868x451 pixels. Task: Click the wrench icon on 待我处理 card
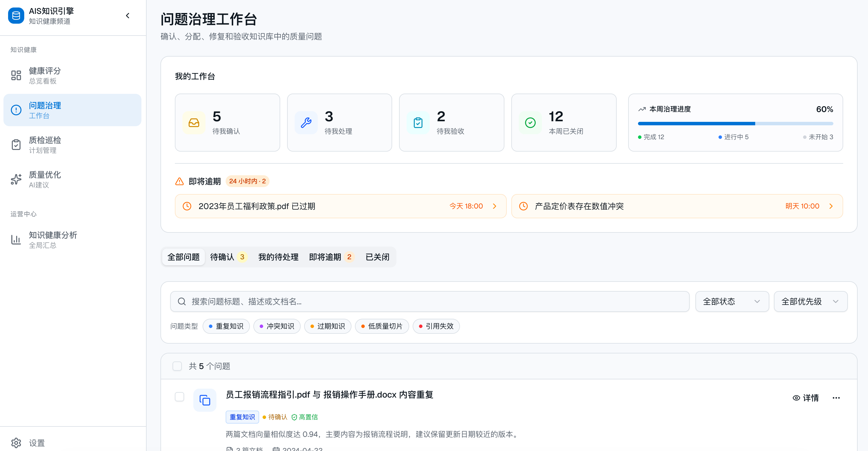(x=306, y=123)
